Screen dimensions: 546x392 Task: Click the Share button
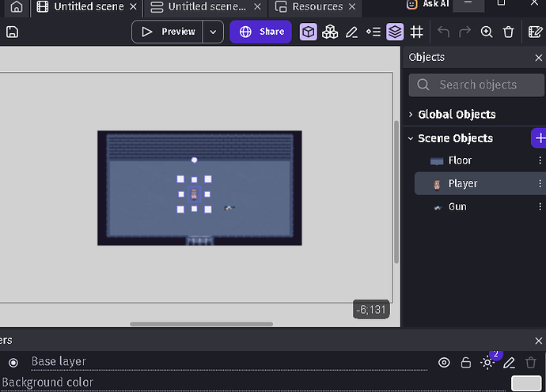coord(261,32)
